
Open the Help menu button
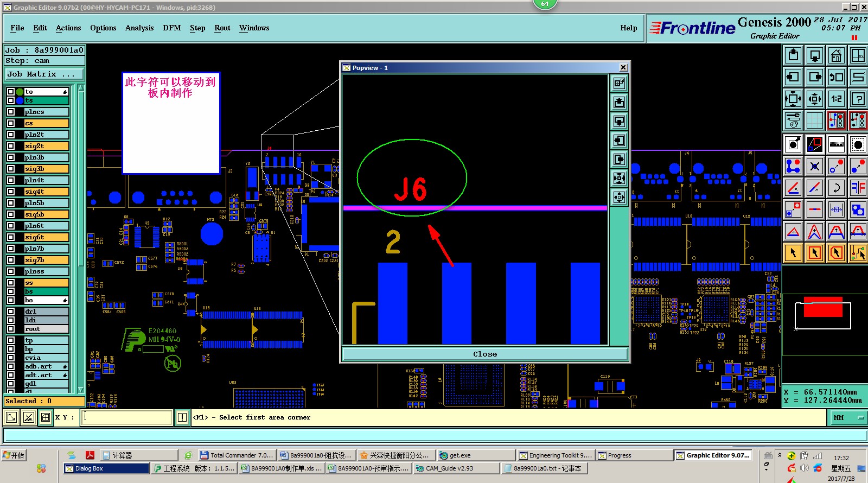click(629, 28)
